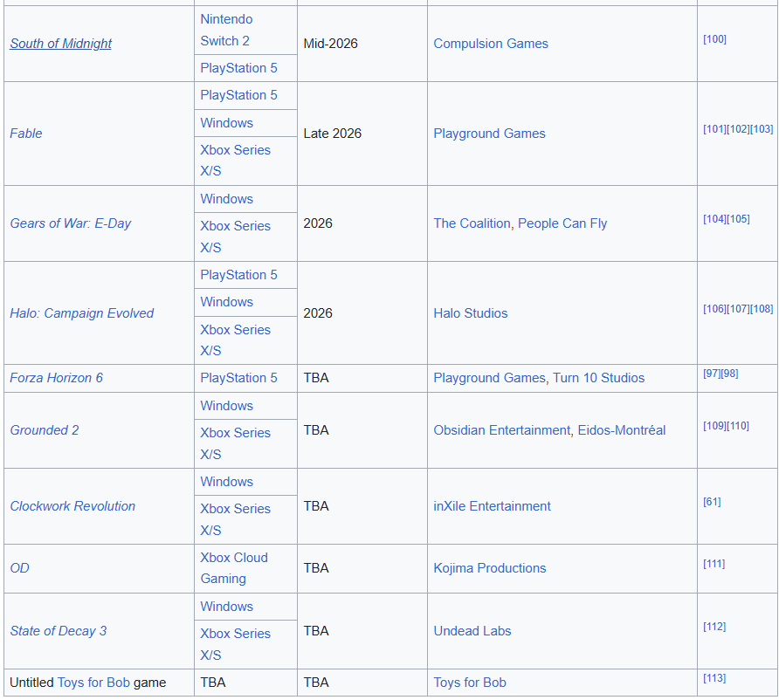779x700 pixels.
Task: Open inXile Entertainment link
Action: click(x=492, y=506)
